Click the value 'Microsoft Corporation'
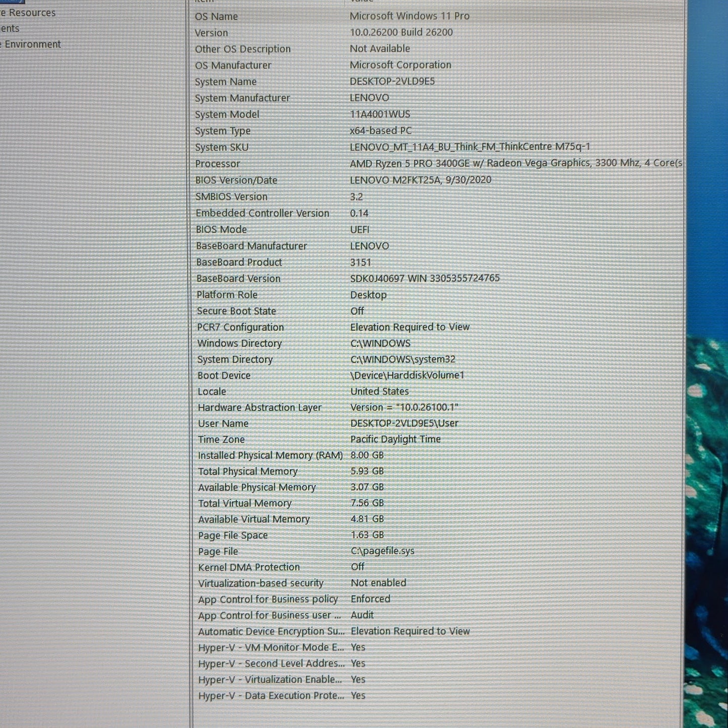Screen dimensions: 728x728 [x=401, y=65]
